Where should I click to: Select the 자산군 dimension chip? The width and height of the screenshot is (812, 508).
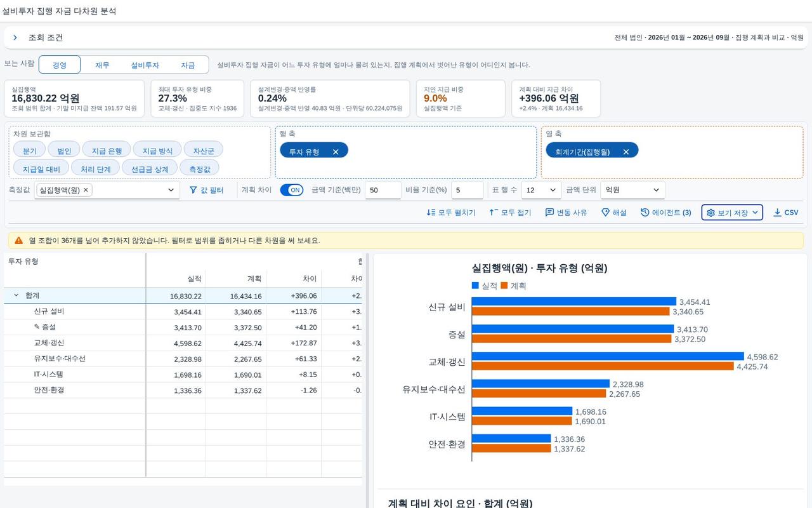[204, 150]
